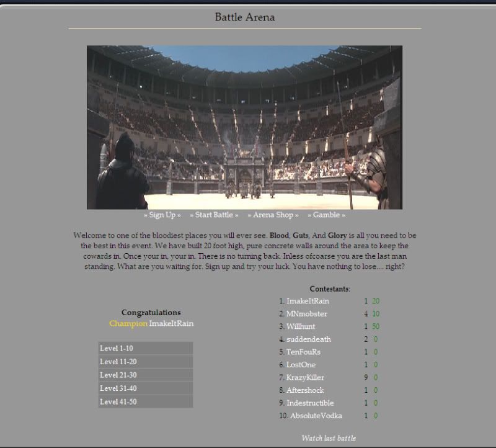Open contestant MNmobster

(x=307, y=314)
